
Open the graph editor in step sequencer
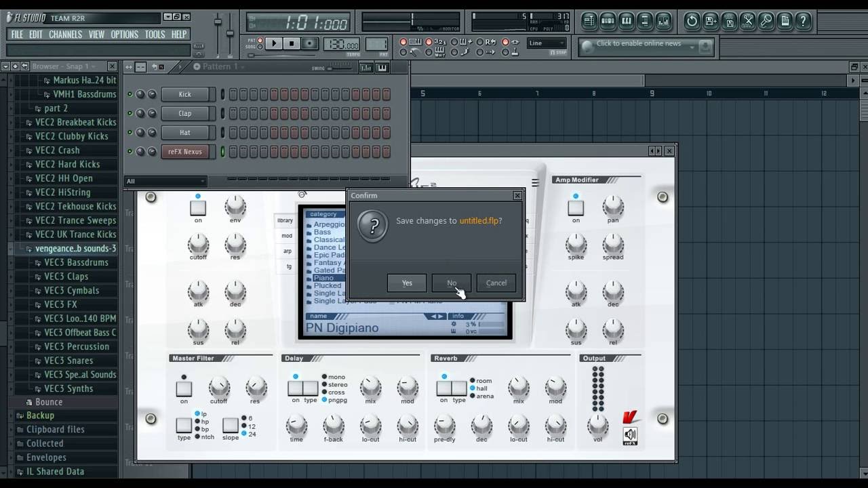pyautogui.click(x=366, y=67)
